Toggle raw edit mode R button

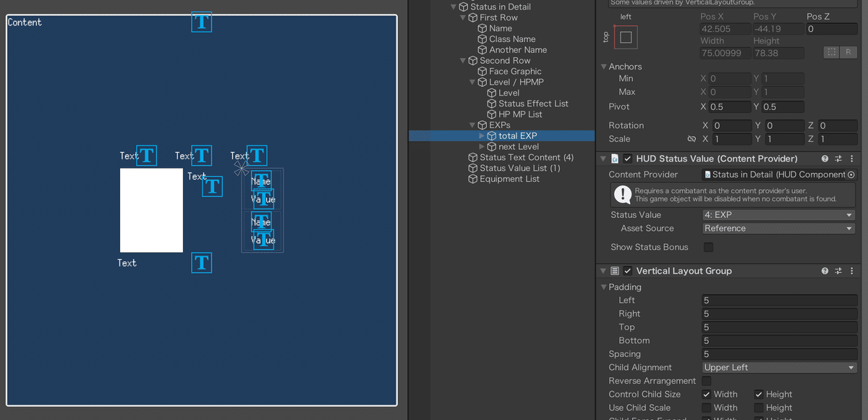click(849, 52)
